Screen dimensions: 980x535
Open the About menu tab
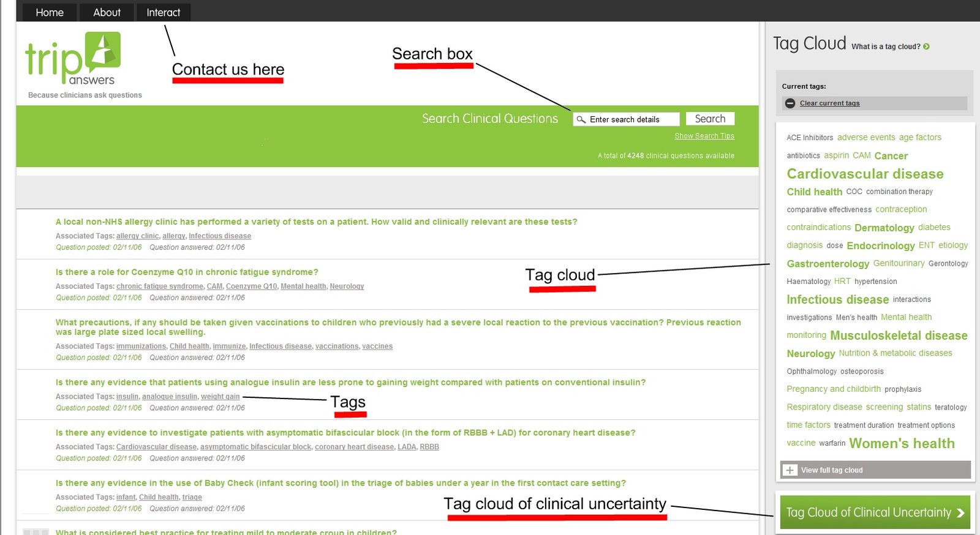[x=107, y=12]
